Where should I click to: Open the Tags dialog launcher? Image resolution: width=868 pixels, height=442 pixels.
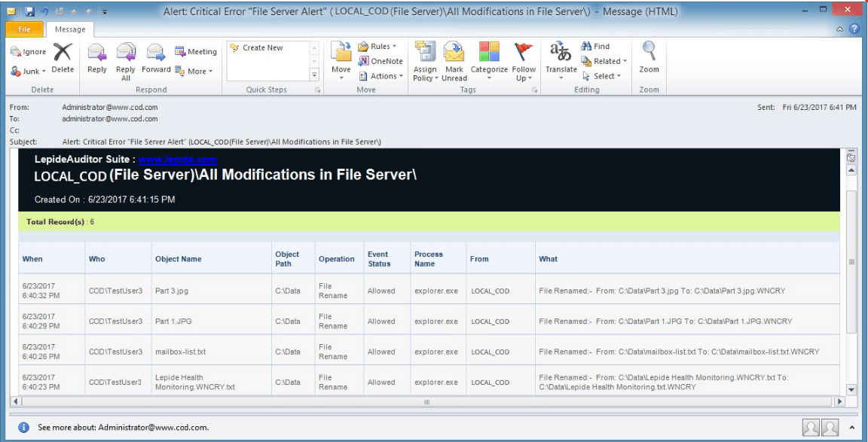pos(535,90)
